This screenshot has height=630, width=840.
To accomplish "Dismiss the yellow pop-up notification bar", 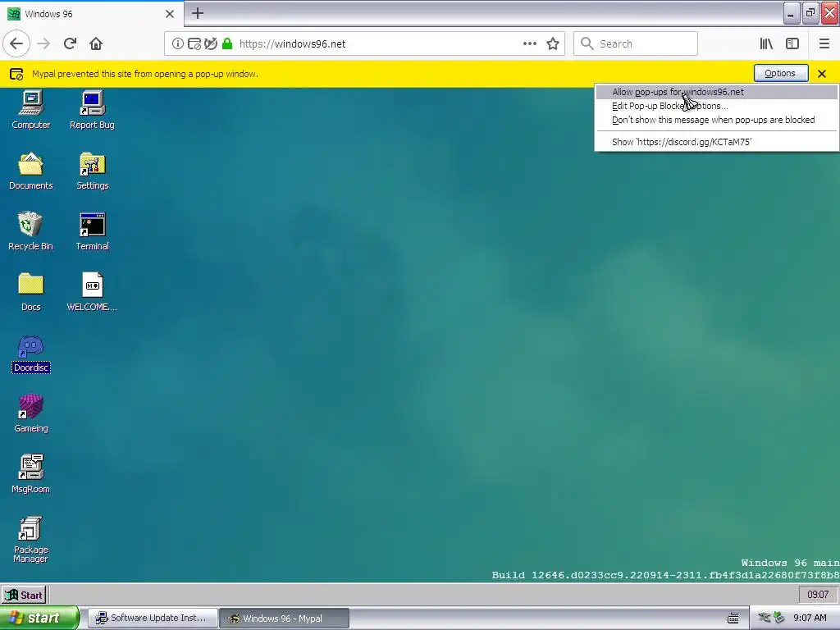I will click(822, 74).
